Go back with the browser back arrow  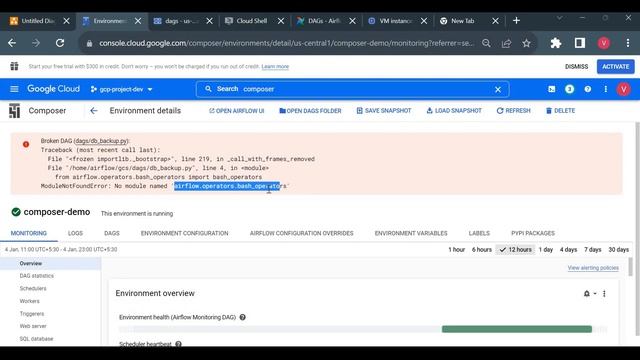[12, 43]
